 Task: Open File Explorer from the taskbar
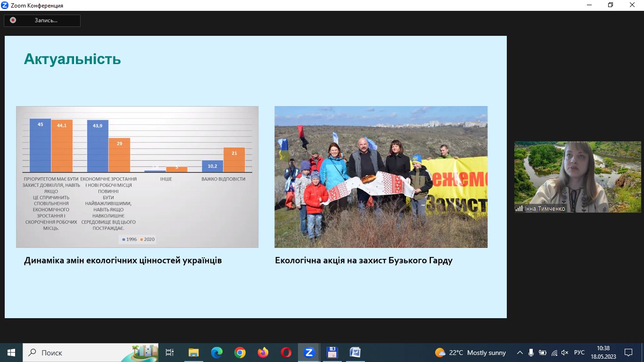193,352
